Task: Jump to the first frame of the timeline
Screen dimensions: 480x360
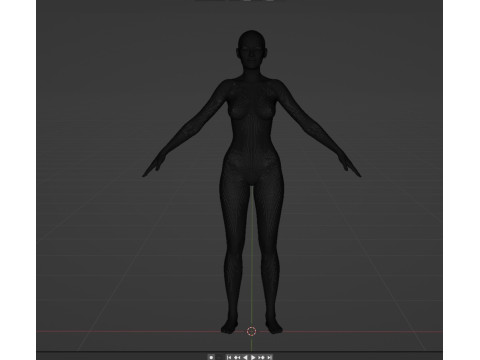Action: 229,357
